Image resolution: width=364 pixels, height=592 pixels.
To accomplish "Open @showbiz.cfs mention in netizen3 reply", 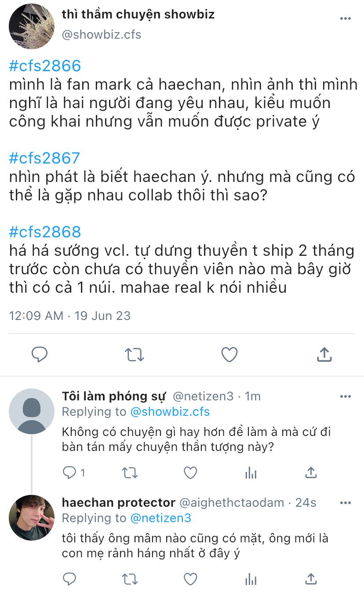I will pos(170,412).
